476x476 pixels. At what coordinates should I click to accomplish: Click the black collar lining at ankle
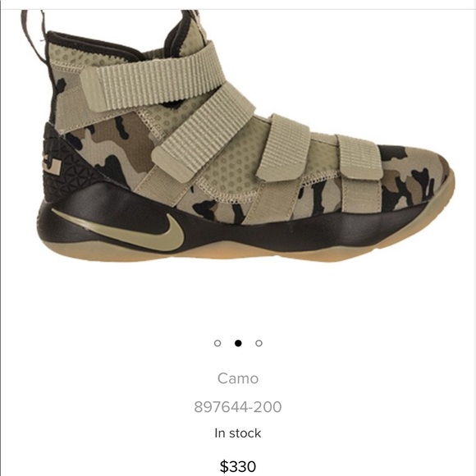pos(91,45)
